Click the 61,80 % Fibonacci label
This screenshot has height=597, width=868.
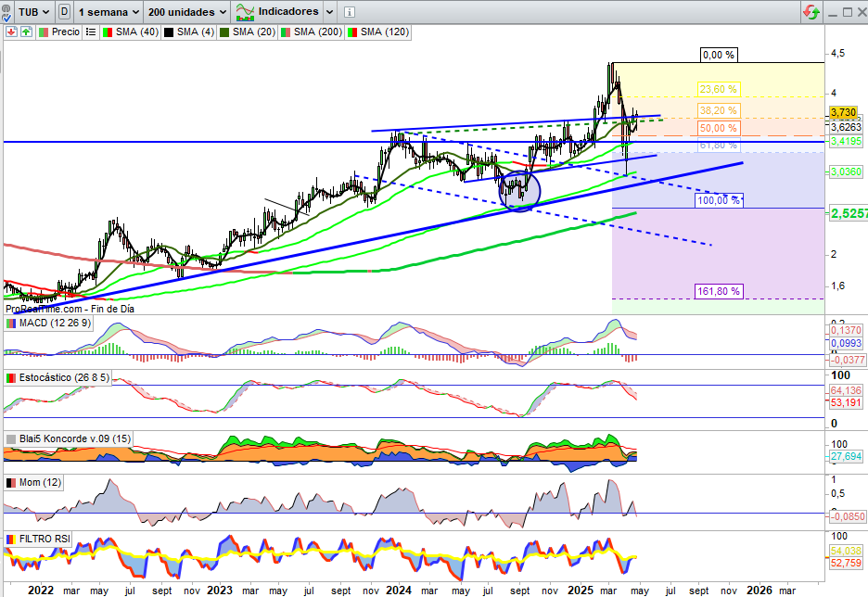click(x=718, y=145)
